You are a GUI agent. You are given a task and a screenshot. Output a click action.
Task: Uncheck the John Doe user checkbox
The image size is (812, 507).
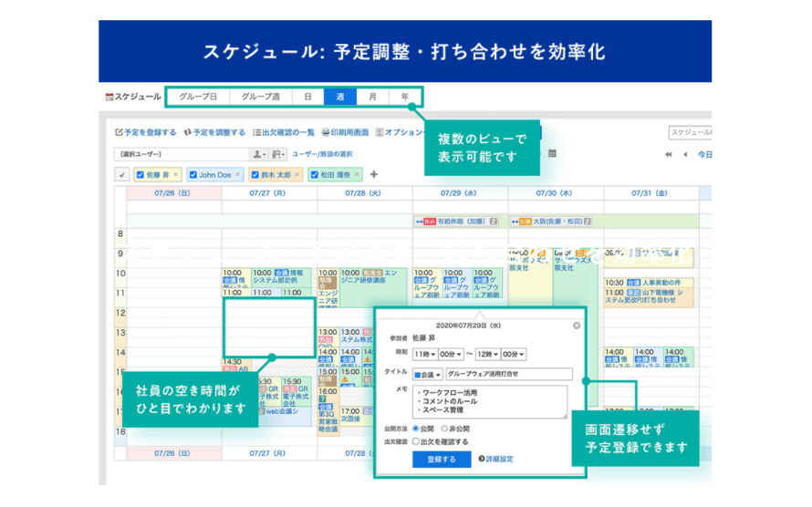[x=193, y=175]
